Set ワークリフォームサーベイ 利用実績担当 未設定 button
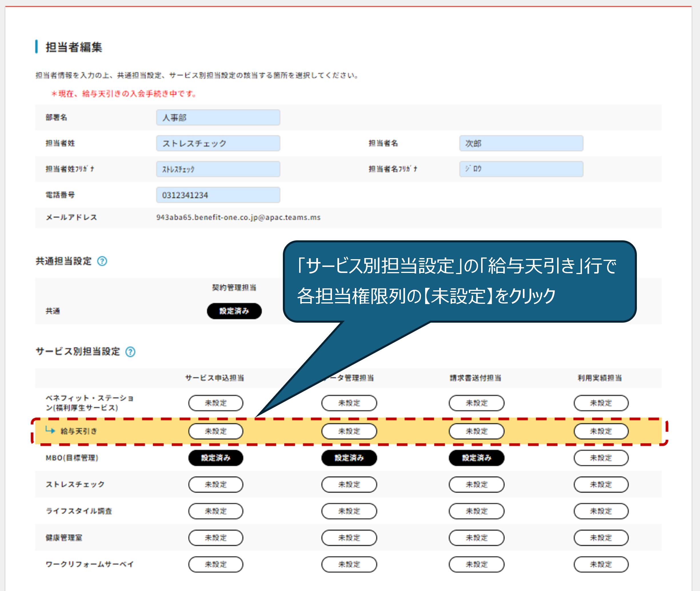 601,564
